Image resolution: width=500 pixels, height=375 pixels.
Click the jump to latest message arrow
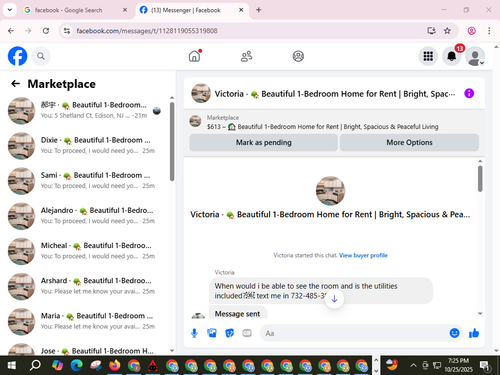coord(334,299)
